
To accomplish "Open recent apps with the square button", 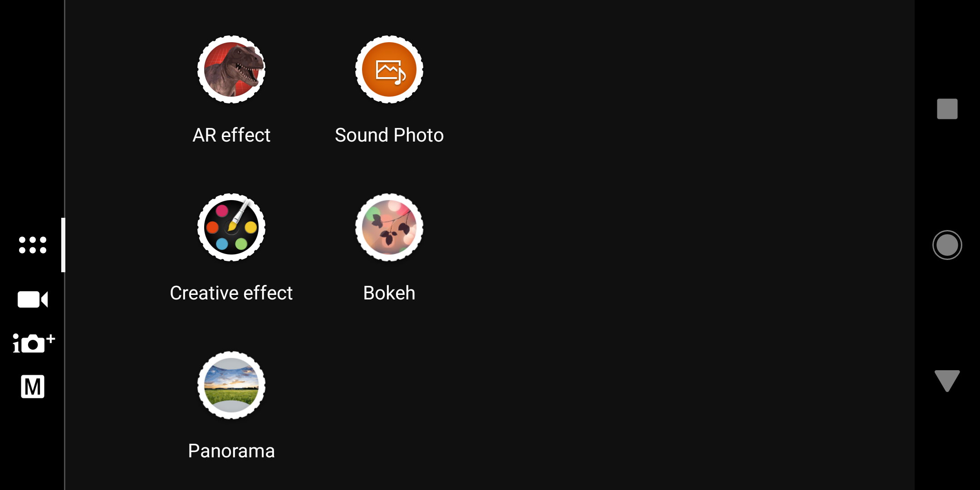I will click(x=947, y=109).
